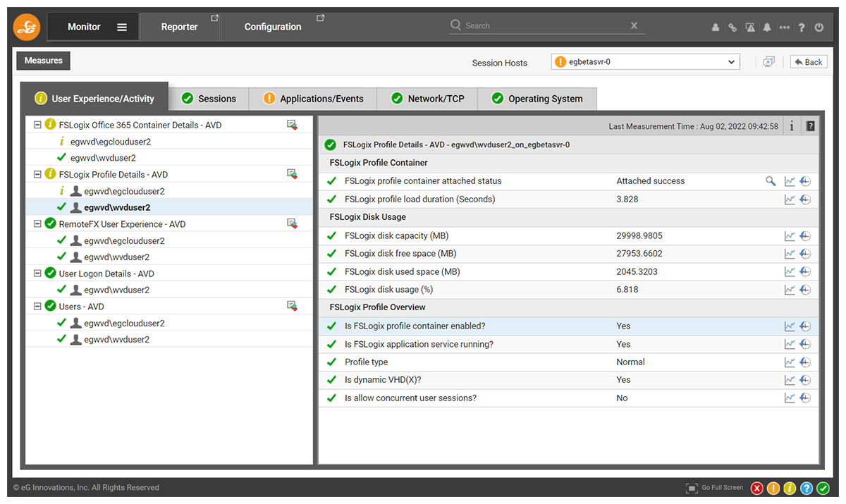
Task: Open the Configuration external window icon
Action: pyautogui.click(x=320, y=18)
